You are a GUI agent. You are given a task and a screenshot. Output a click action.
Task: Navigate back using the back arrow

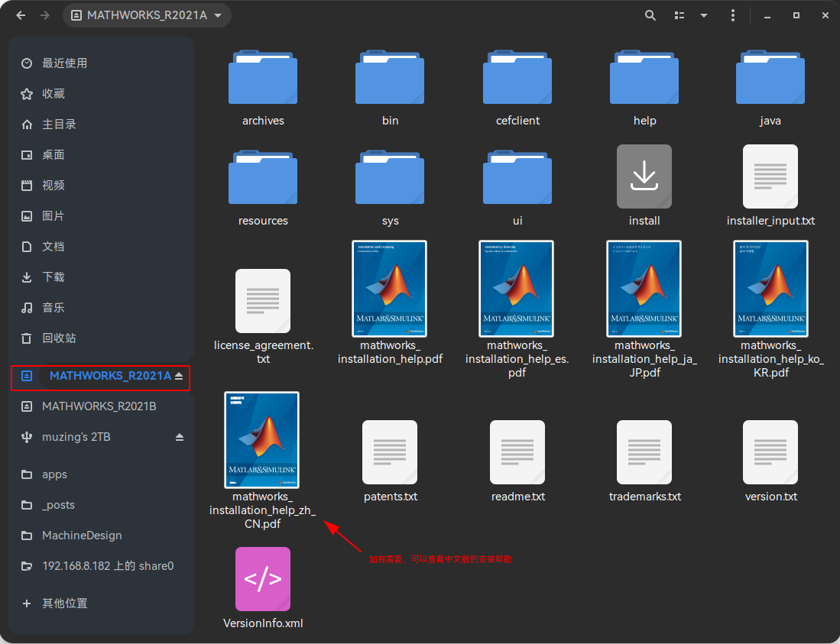click(x=20, y=15)
